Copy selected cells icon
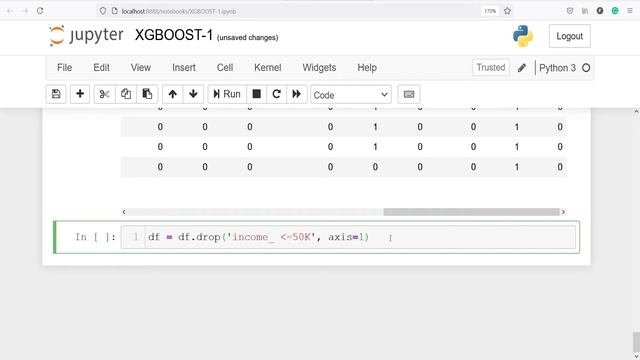 click(x=126, y=94)
